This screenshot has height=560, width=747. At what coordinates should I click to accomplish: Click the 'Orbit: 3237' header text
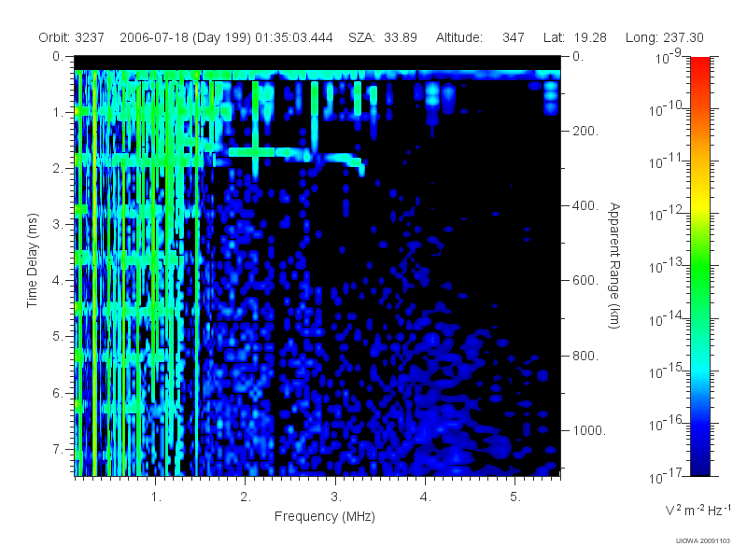pos(72,37)
